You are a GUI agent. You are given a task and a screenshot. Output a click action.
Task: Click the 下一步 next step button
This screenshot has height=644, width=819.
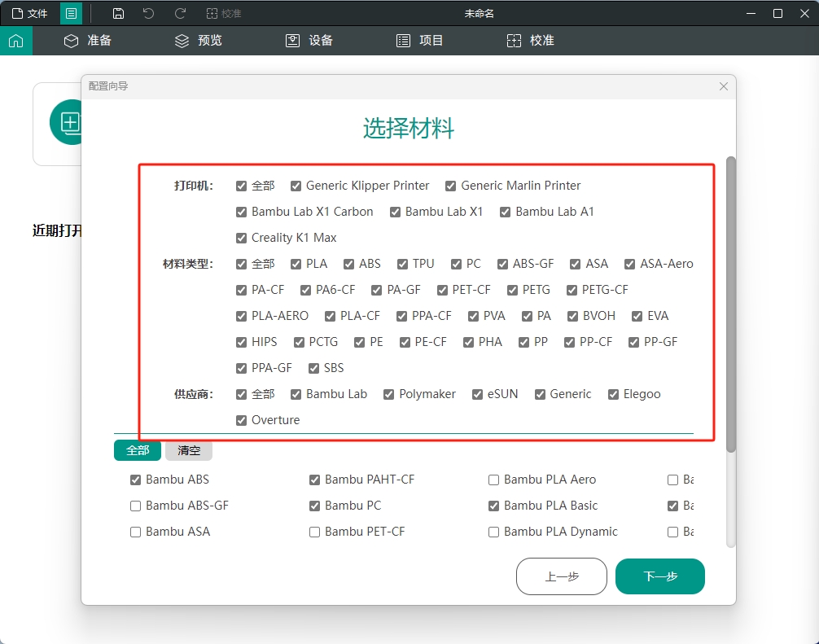pos(660,576)
